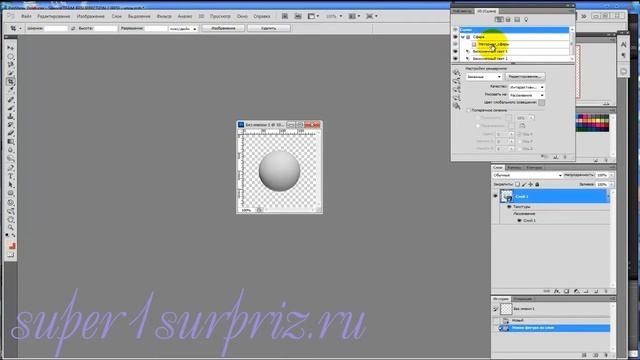
Task: Select the Hand tool
Action: (11, 219)
